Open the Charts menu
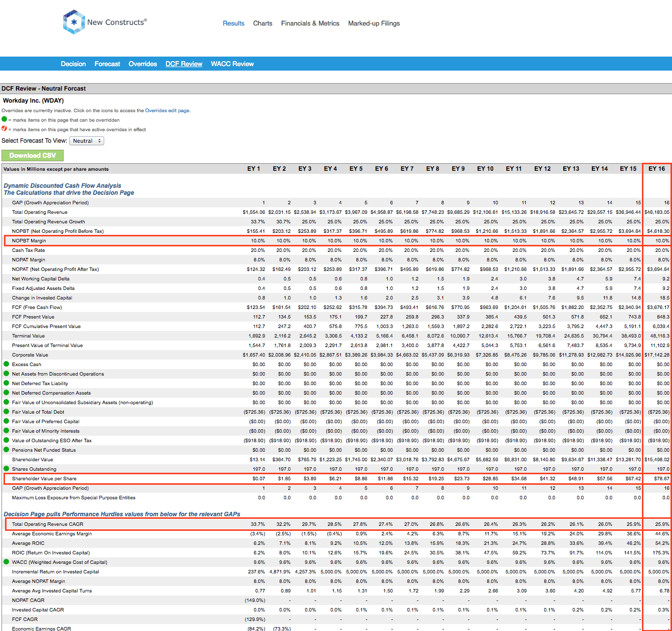 tap(263, 24)
